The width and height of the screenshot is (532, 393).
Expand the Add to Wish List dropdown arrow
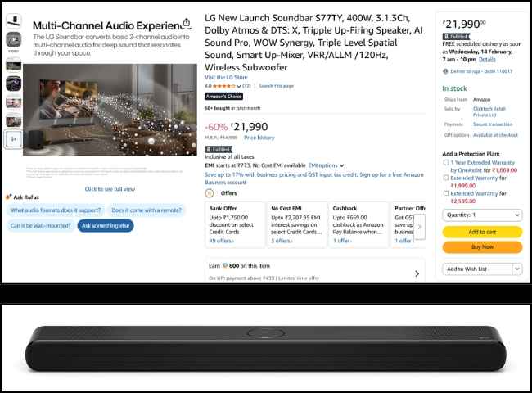coord(517,269)
